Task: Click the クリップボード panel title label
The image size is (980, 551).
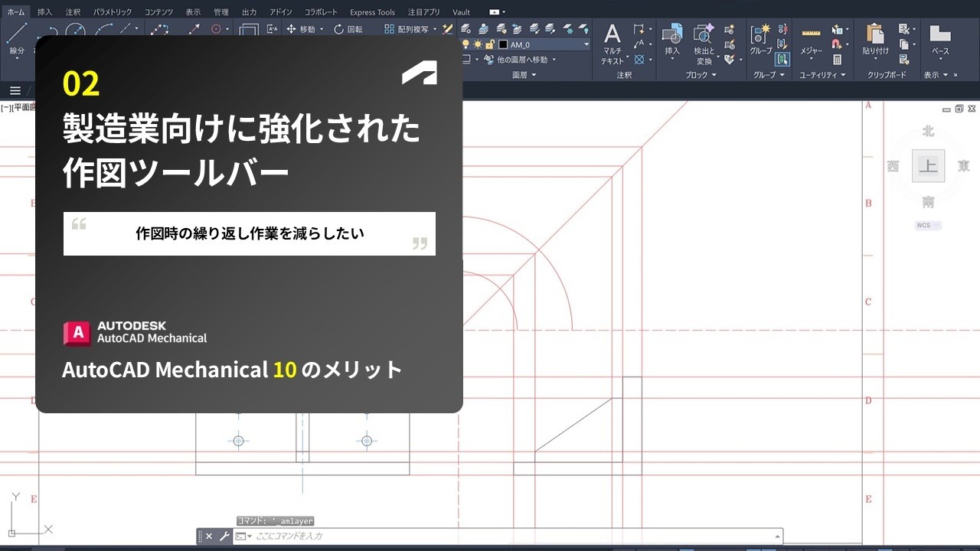Action: pyautogui.click(x=887, y=75)
